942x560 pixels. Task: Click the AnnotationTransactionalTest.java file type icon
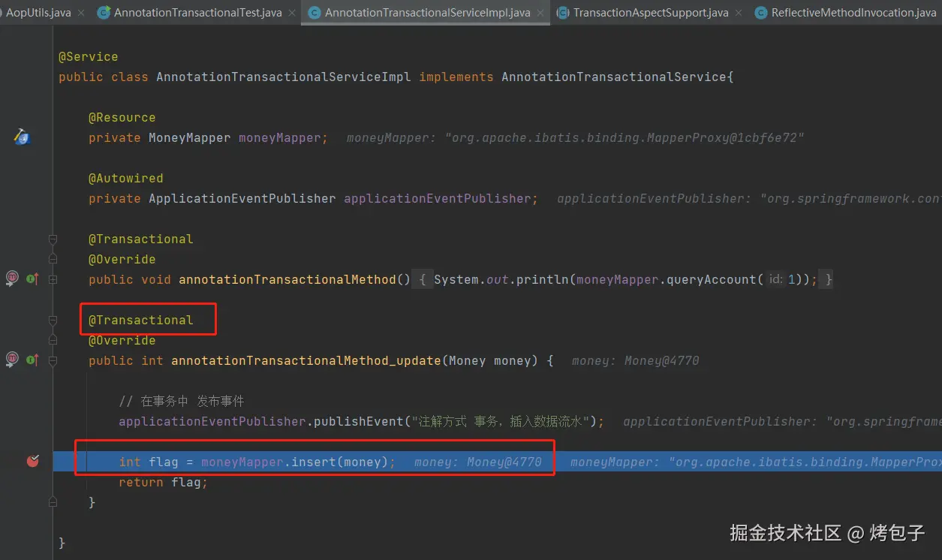click(104, 13)
